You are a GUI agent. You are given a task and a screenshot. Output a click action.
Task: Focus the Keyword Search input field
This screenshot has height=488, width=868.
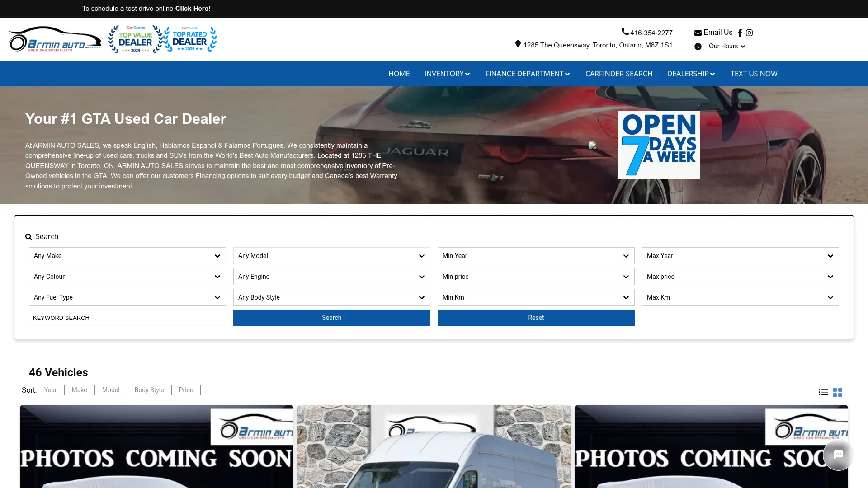point(127,318)
